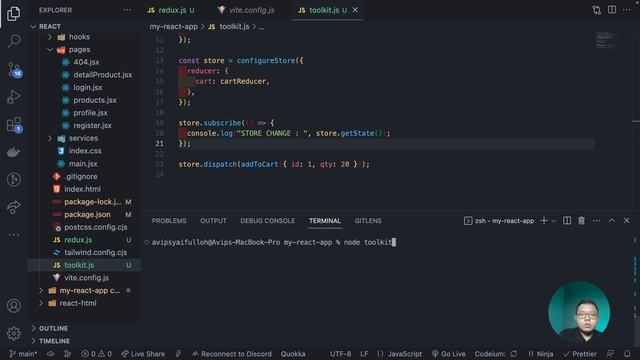Show additional views ellipsis in activity bar
The width and height of the screenshot is (640, 360).
click(x=13, y=235)
